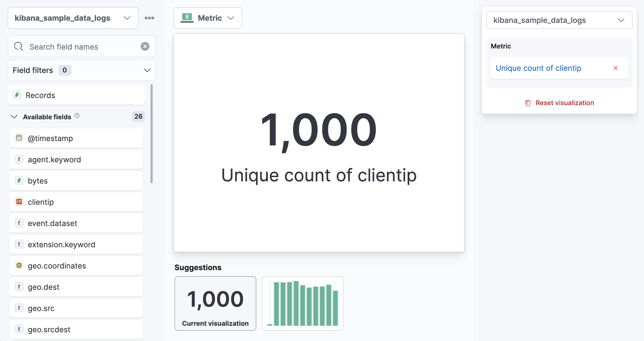Remove the Unique count of clientip metric
The width and height of the screenshot is (644, 341).
pos(615,68)
